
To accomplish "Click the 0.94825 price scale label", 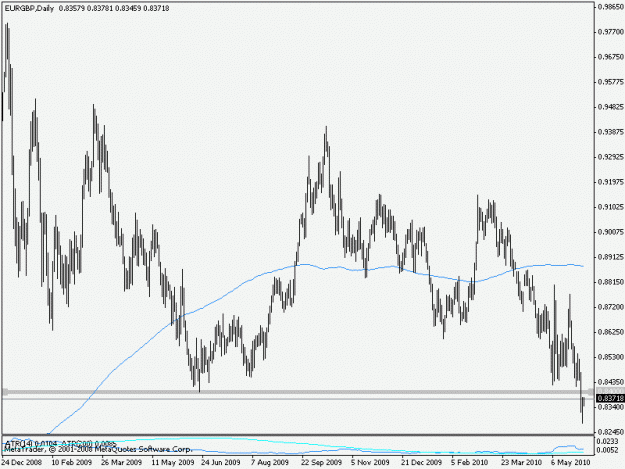I will coord(611,107).
